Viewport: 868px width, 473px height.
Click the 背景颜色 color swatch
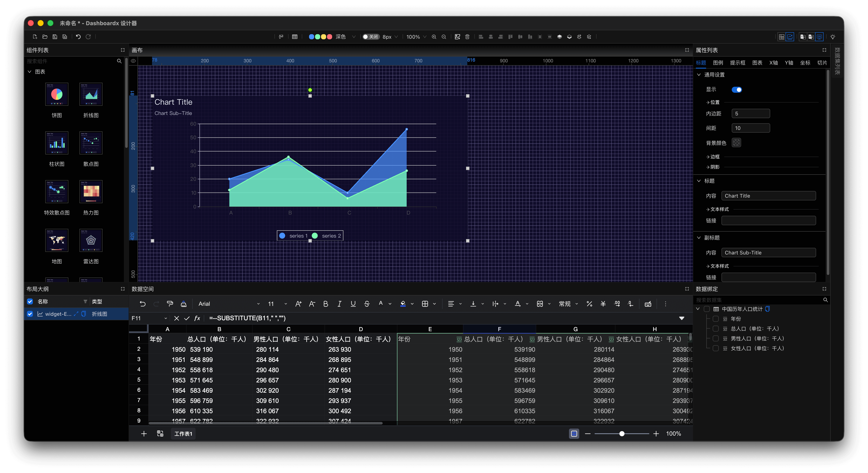[736, 143]
